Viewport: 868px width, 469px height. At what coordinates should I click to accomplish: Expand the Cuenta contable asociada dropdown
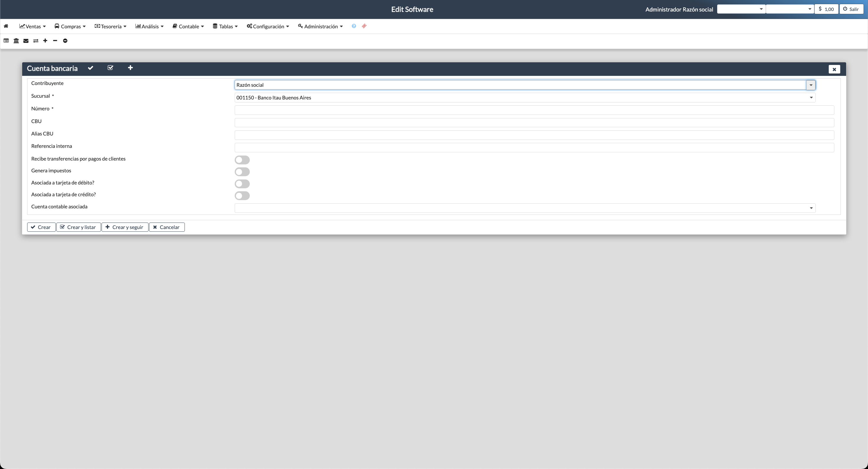pyautogui.click(x=811, y=208)
